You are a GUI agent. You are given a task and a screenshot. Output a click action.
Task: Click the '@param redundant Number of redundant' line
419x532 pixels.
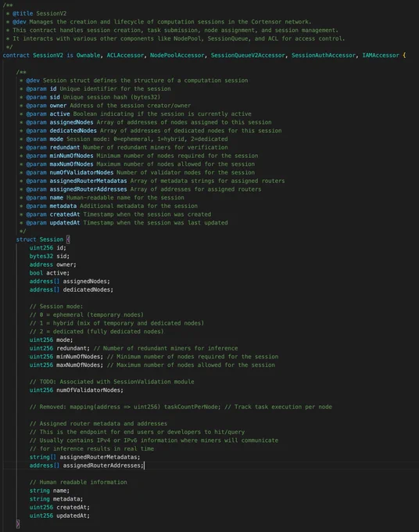(x=124, y=148)
